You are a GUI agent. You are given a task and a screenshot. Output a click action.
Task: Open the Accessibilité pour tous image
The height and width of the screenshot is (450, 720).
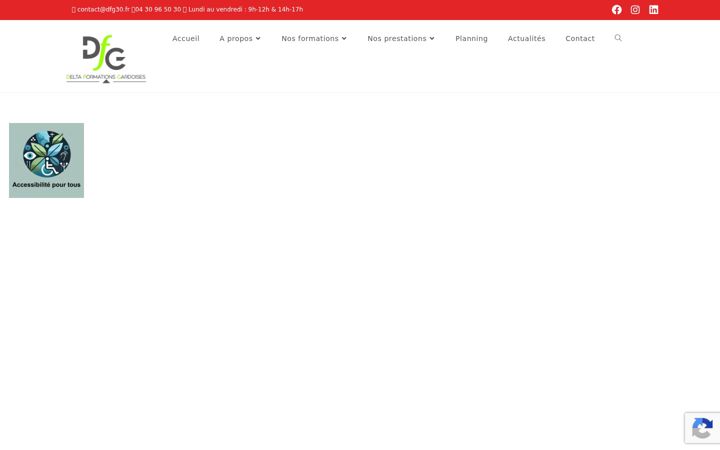[46, 160]
